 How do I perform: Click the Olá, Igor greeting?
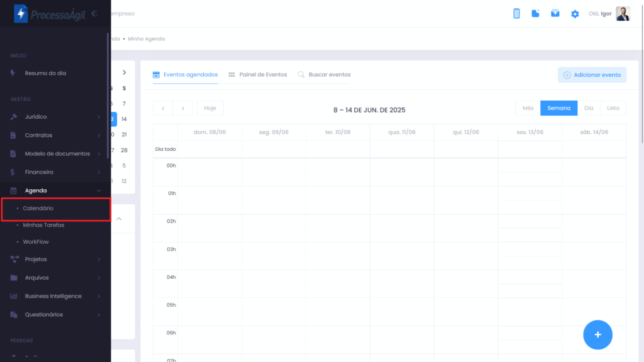click(x=600, y=14)
